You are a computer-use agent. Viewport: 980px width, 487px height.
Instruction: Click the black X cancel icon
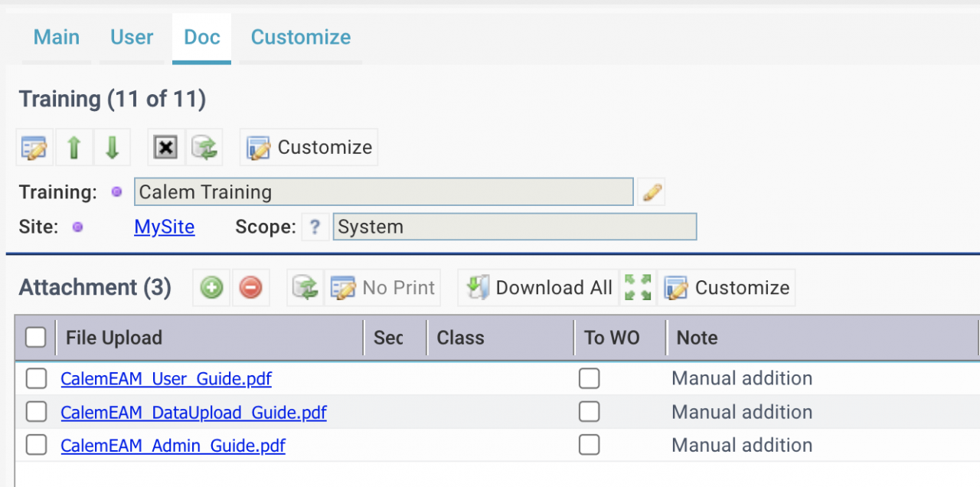(x=165, y=147)
